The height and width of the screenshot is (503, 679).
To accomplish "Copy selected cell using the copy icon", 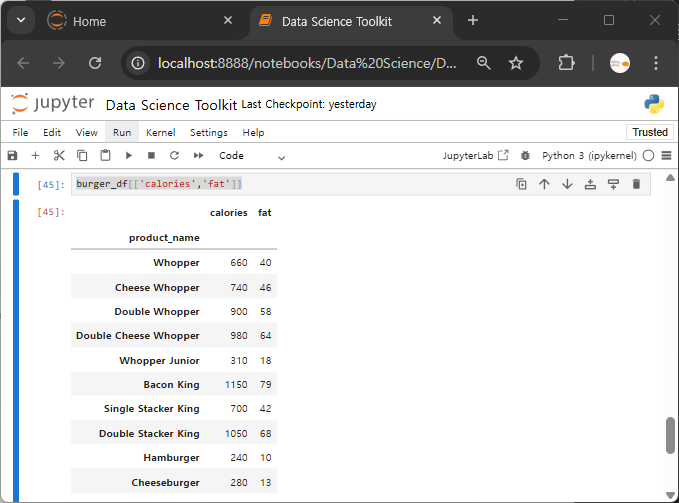I will coord(82,155).
